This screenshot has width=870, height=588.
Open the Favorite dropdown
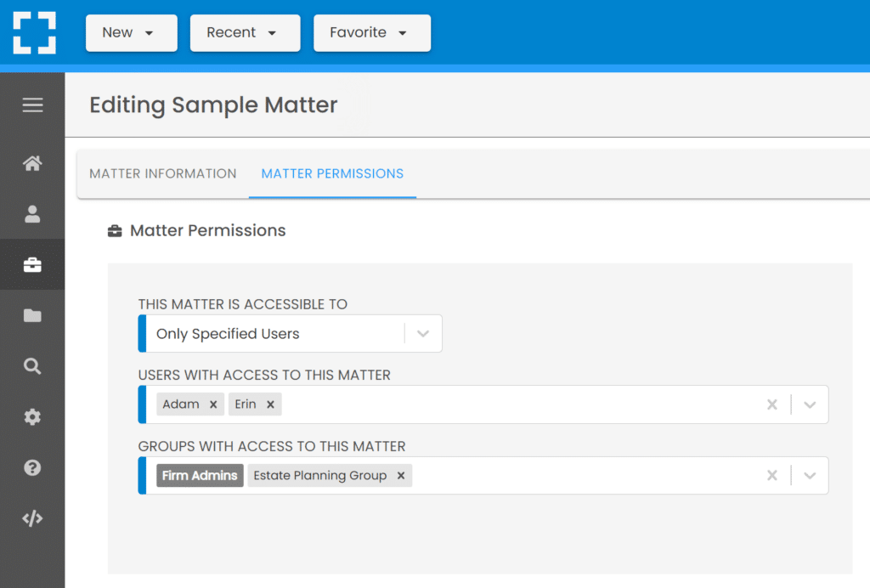(371, 33)
